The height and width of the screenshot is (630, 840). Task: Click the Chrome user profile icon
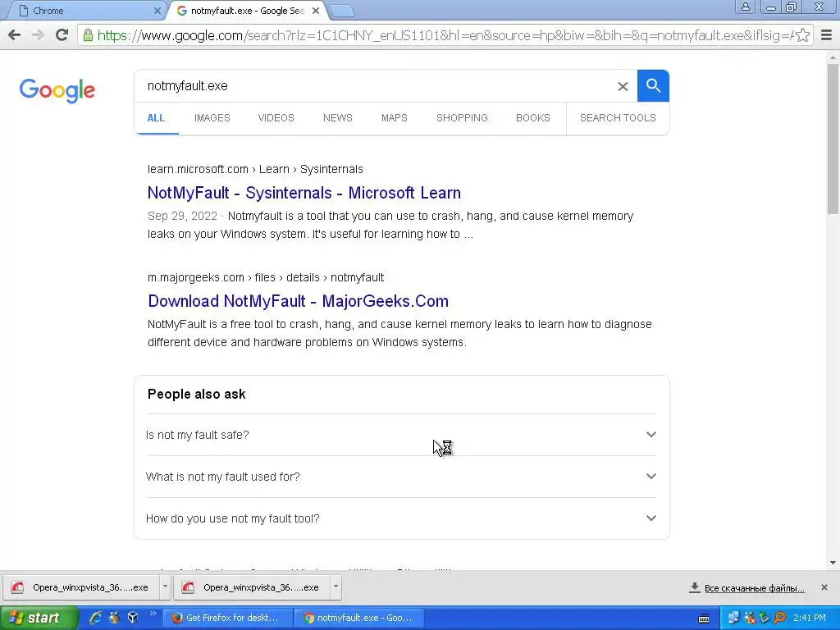pyautogui.click(x=745, y=7)
